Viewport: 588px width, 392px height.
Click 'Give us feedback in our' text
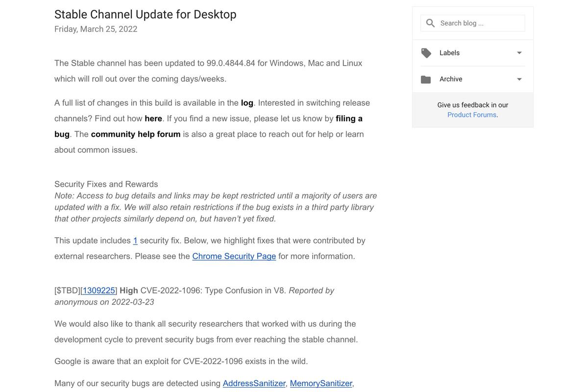pos(473,105)
